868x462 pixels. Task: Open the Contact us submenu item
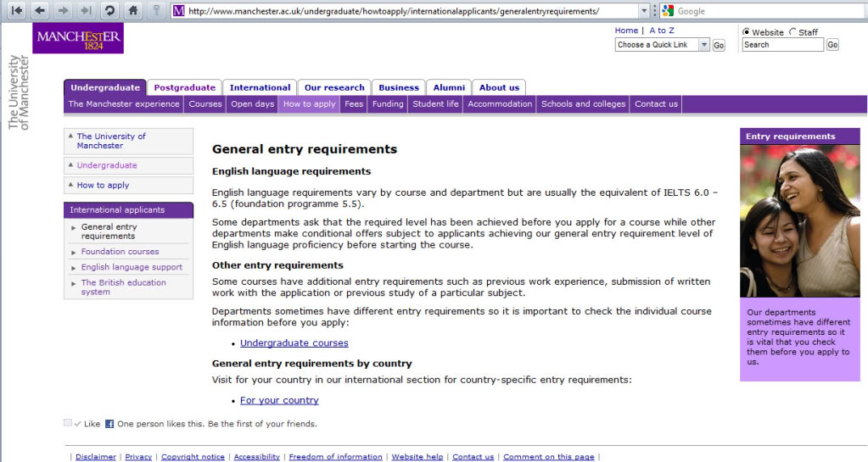pos(656,104)
